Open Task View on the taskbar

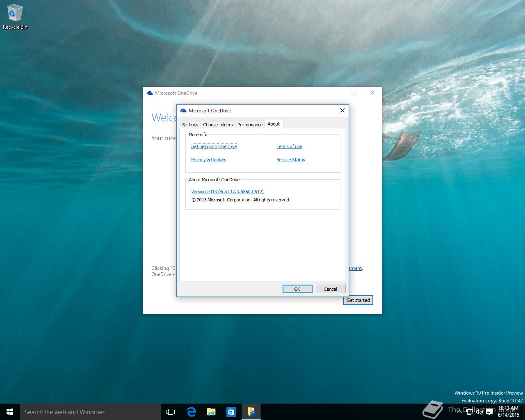pyautogui.click(x=171, y=412)
